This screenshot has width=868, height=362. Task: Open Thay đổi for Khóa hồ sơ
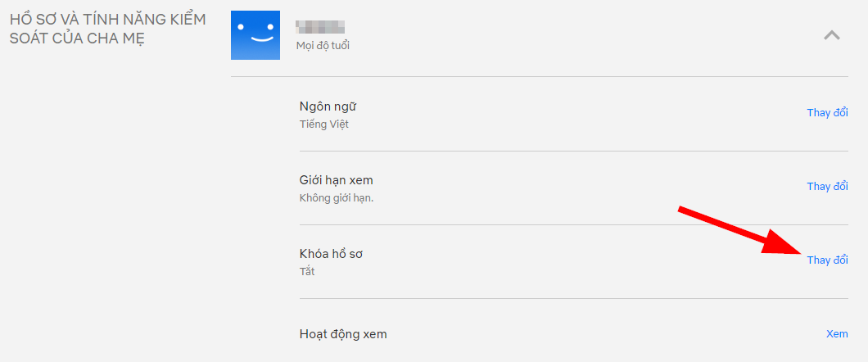827,260
